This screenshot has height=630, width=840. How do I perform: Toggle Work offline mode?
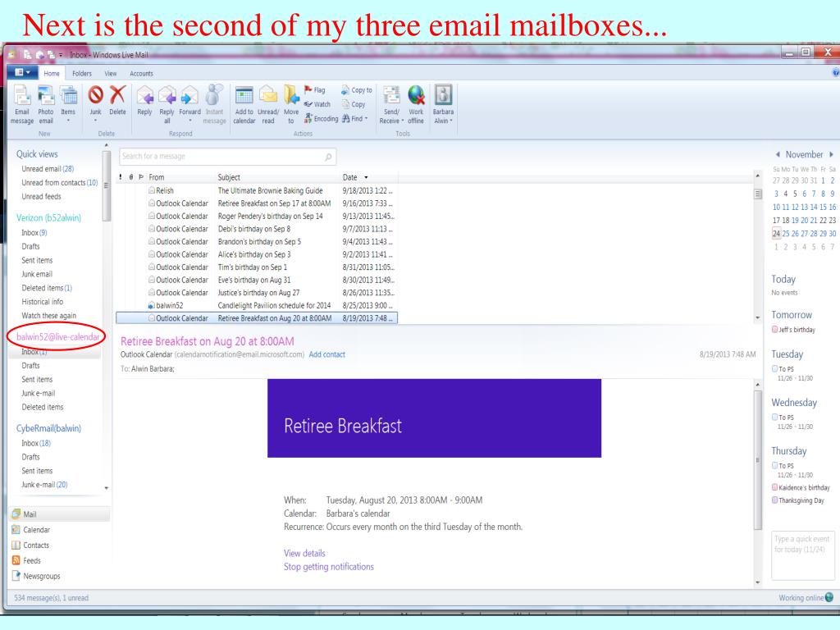point(416,104)
